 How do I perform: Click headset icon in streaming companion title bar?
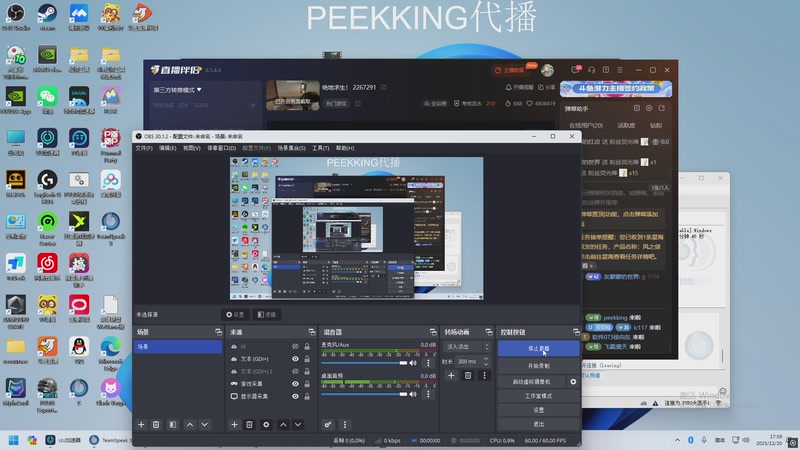pos(591,70)
